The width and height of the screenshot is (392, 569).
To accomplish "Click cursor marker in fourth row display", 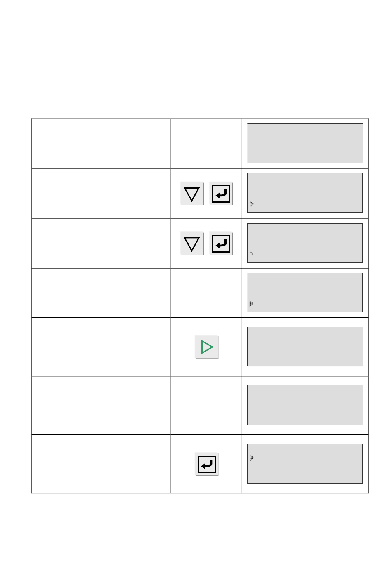I will [x=252, y=304].
